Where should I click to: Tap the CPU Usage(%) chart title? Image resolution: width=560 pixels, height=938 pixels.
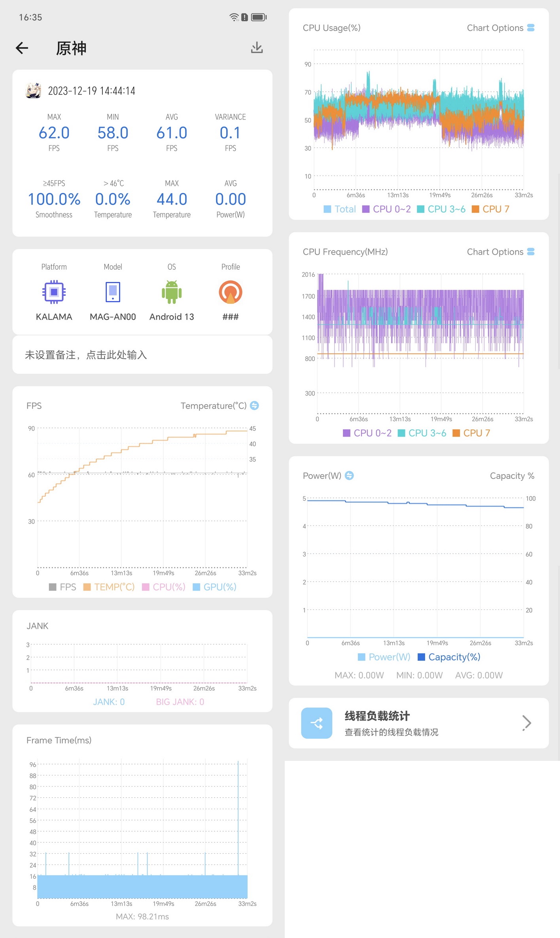click(x=331, y=28)
